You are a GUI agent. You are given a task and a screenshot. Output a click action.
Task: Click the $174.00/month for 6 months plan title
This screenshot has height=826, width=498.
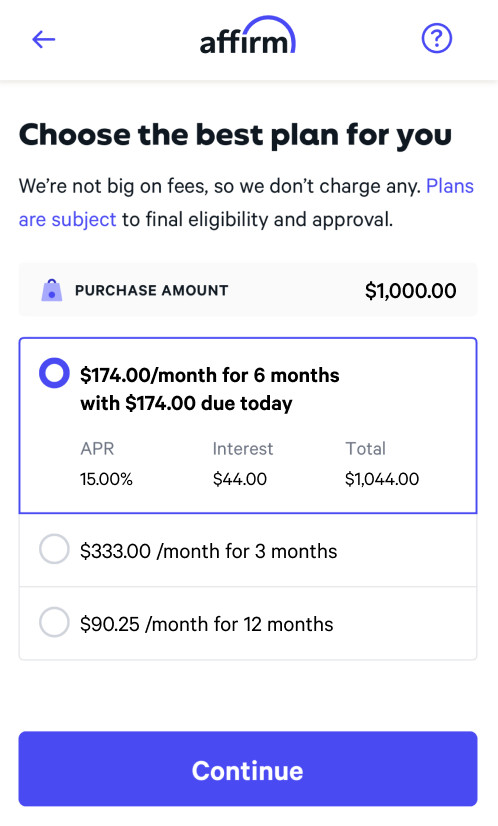click(x=210, y=375)
